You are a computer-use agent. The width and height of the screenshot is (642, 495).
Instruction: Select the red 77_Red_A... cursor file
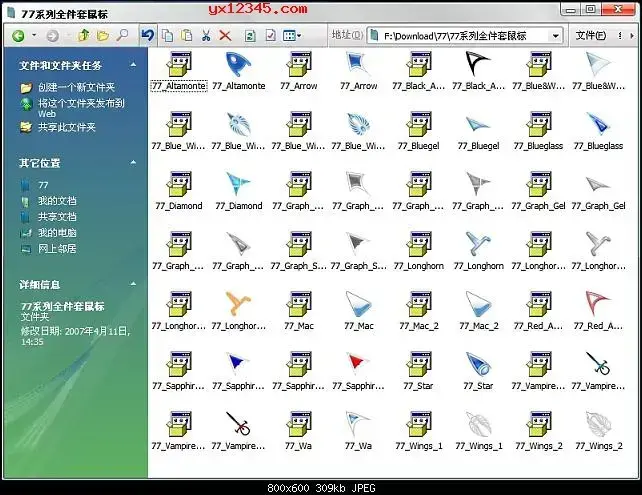[x=598, y=310]
